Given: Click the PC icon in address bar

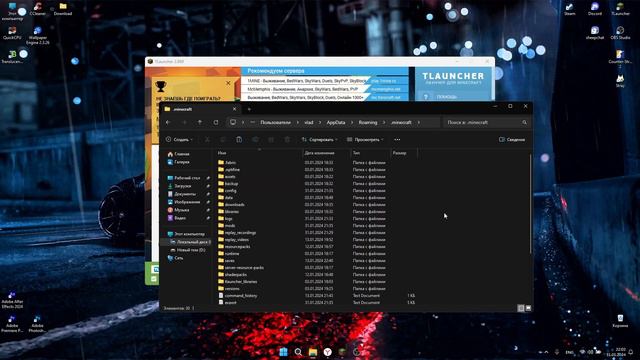Looking at the screenshot, I should [x=233, y=122].
